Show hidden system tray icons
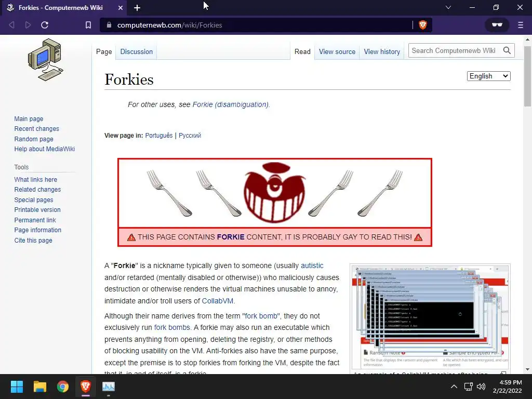 (454, 387)
